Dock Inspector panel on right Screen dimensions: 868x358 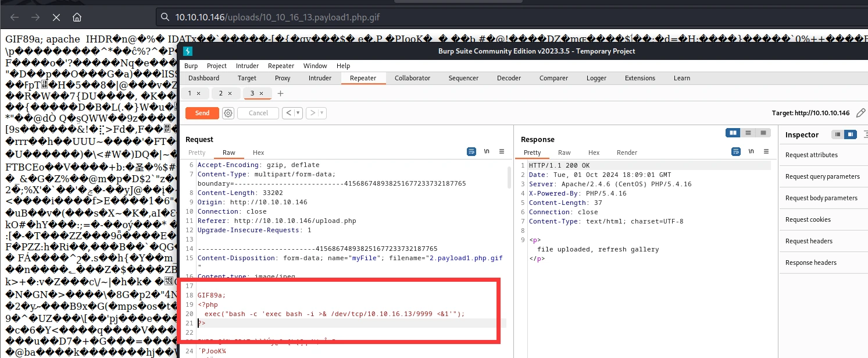[x=851, y=134]
